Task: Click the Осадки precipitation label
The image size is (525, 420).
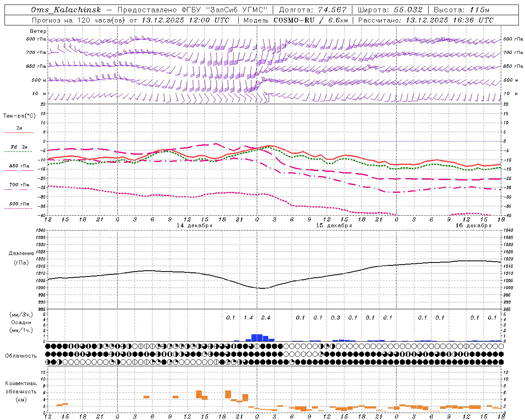Action: (21, 322)
